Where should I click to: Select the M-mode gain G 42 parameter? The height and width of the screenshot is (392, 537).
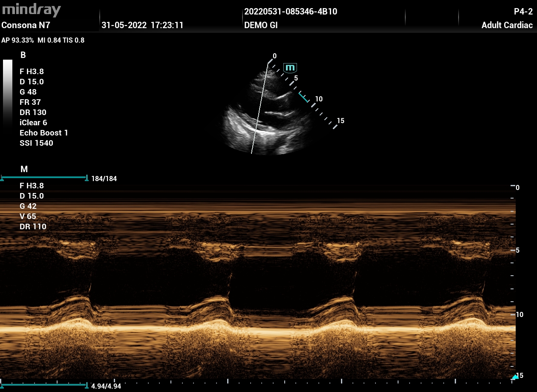[x=28, y=206]
